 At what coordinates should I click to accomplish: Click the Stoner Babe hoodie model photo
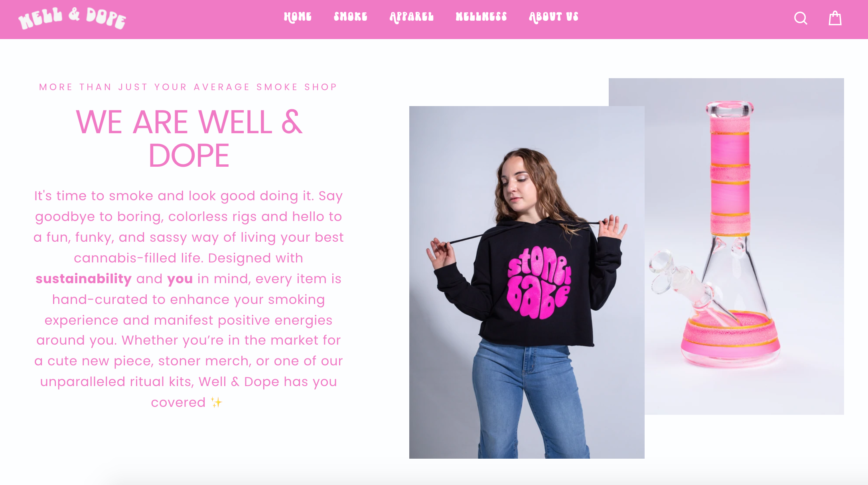point(527,282)
